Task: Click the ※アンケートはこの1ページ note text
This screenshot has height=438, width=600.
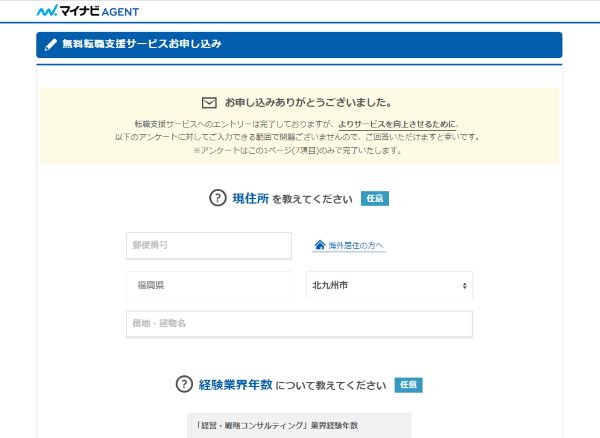Action: point(297,150)
